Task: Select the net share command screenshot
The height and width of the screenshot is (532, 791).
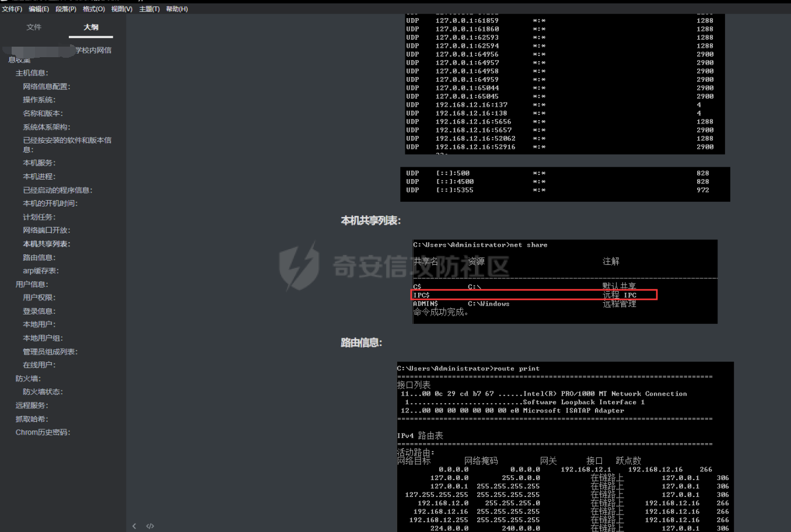Action: (565, 281)
